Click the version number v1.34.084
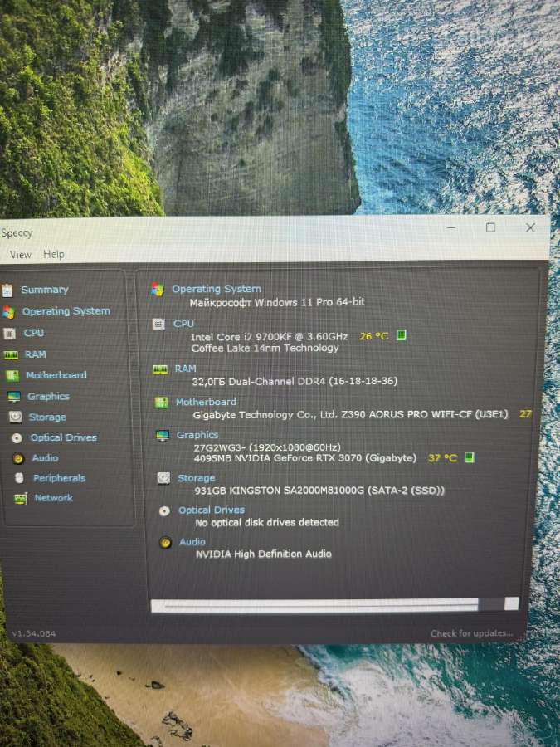Viewport: 560px width, 747px height. [33, 633]
